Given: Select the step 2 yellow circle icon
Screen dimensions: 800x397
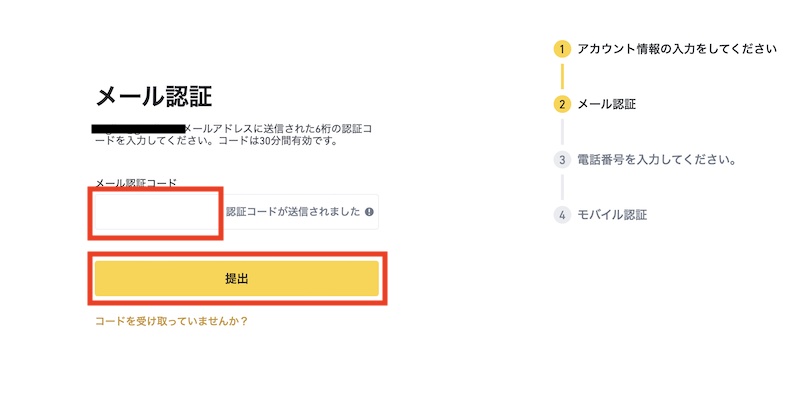Looking at the screenshot, I should point(562,105).
